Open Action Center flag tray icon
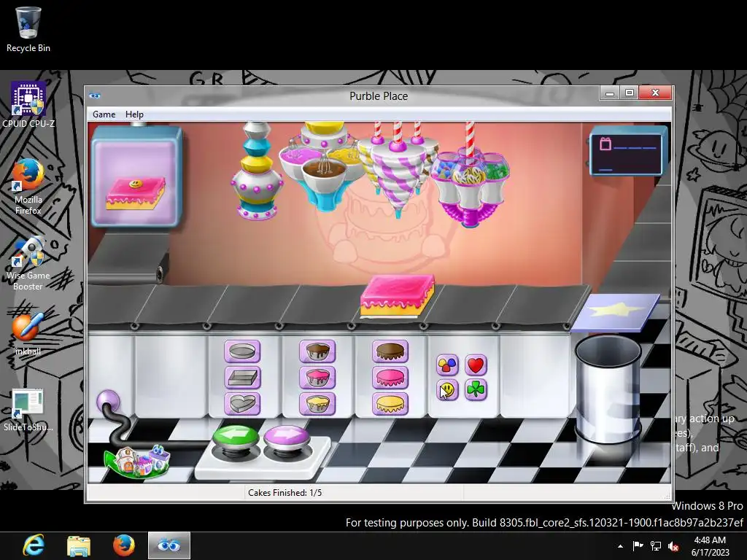The width and height of the screenshot is (747, 560). pyautogui.click(x=638, y=546)
